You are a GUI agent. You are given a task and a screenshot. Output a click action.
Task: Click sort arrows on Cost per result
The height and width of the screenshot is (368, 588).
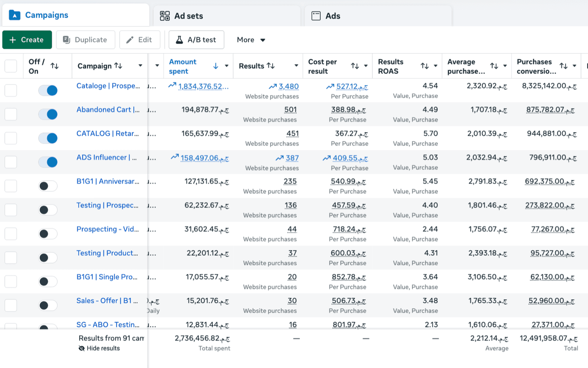pyautogui.click(x=355, y=66)
